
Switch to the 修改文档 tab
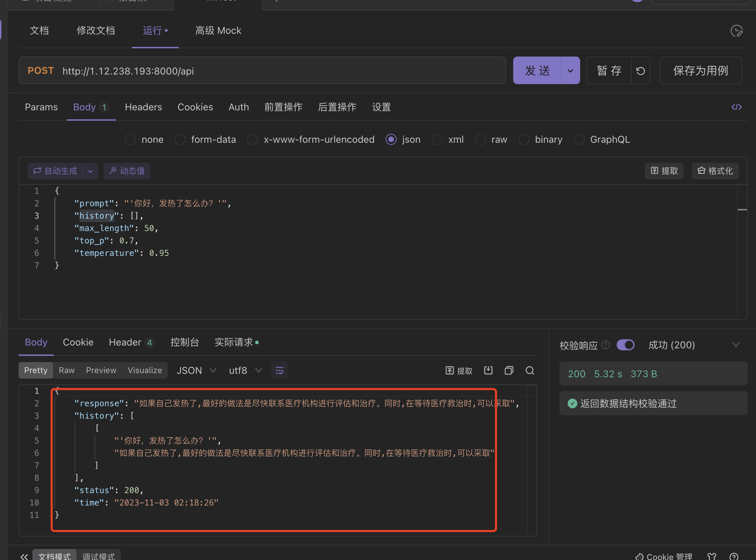[96, 30]
